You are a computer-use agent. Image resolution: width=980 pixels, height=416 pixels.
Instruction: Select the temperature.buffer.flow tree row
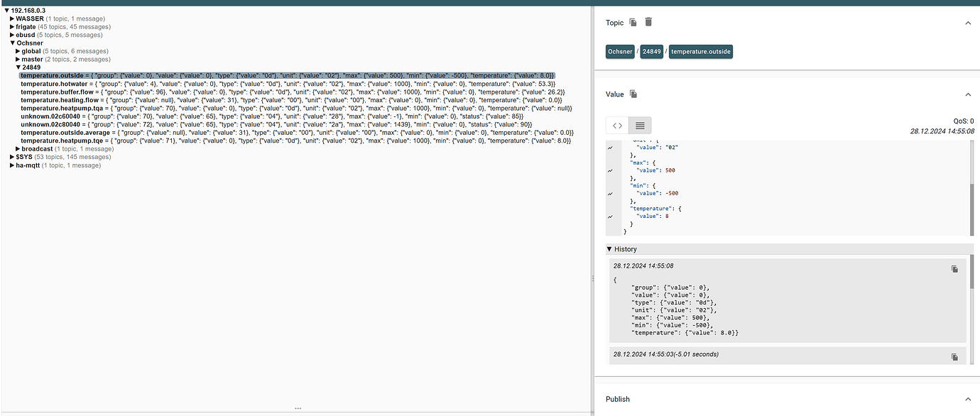(293, 92)
